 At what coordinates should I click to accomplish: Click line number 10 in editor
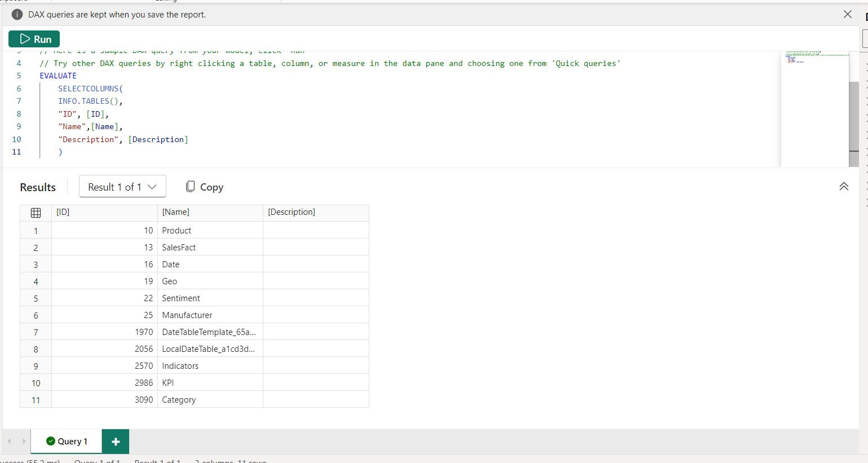pyautogui.click(x=16, y=139)
